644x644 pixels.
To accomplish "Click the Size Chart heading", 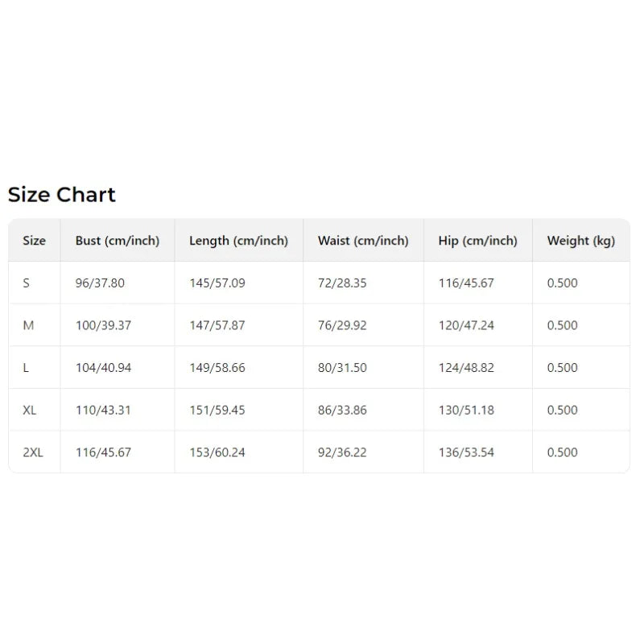I will 62,195.
